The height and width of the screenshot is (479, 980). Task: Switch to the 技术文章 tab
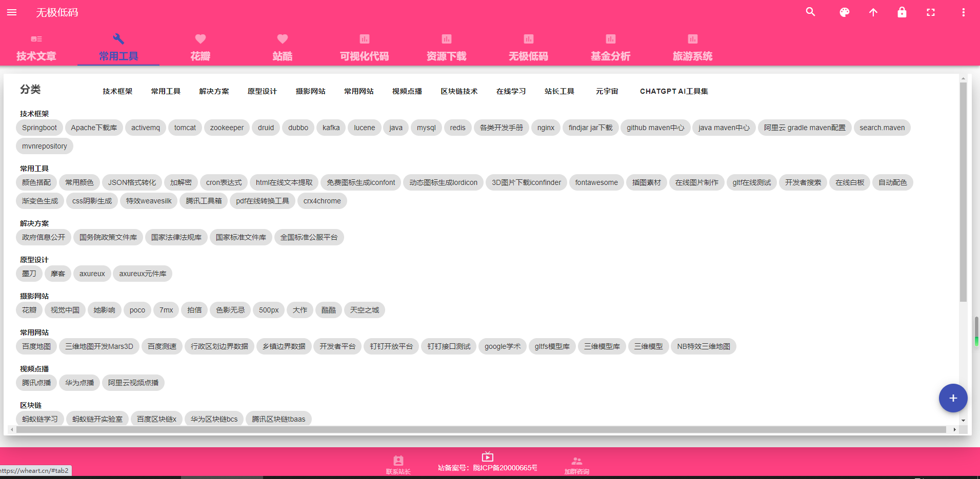coord(36,48)
